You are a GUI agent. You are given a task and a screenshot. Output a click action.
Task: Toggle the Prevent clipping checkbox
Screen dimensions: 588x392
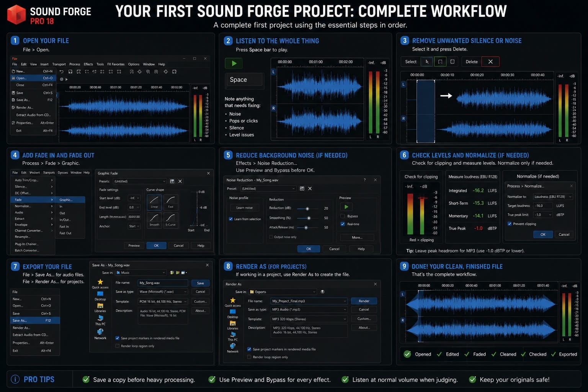pyautogui.click(x=510, y=224)
